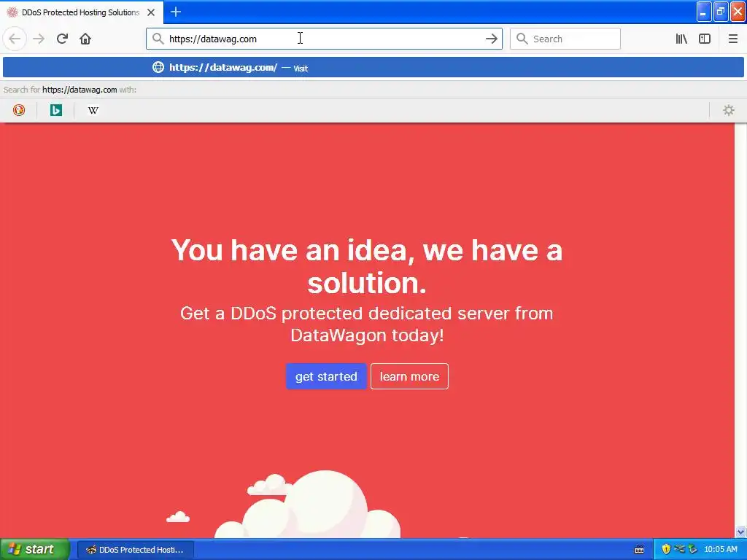Open a new tab with plus button
This screenshot has width=747, height=560.
176,12
